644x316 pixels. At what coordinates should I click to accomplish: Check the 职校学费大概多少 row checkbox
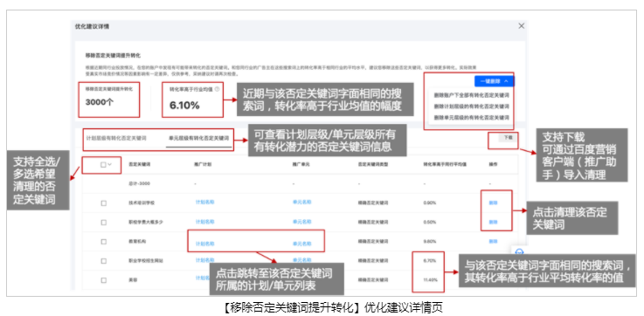click(103, 222)
